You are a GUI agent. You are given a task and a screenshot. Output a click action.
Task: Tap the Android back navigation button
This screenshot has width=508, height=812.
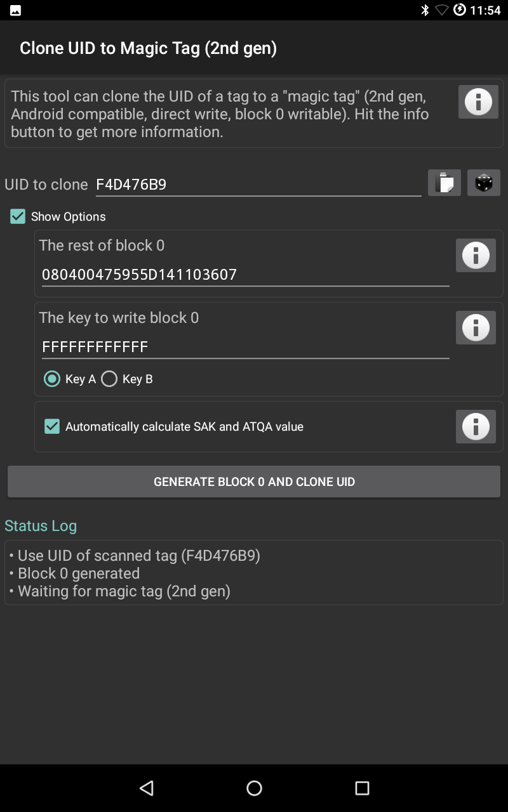pyautogui.click(x=147, y=788)
